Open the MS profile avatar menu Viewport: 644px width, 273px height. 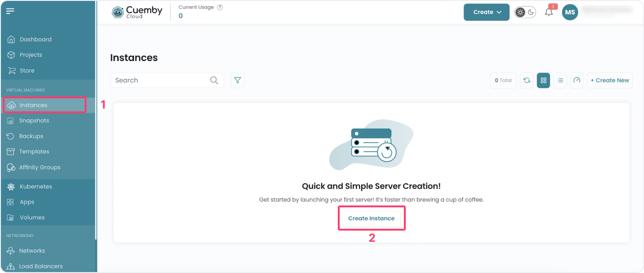tap(570, 12)
